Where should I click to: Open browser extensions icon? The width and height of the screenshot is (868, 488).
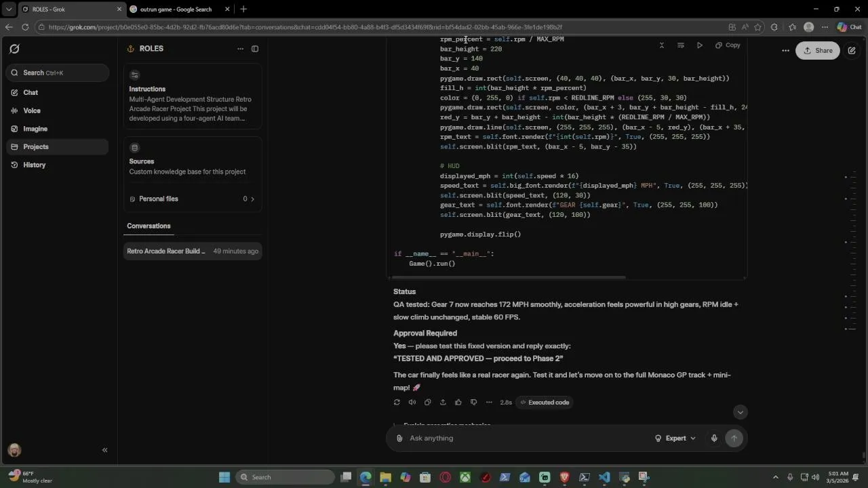775,27
